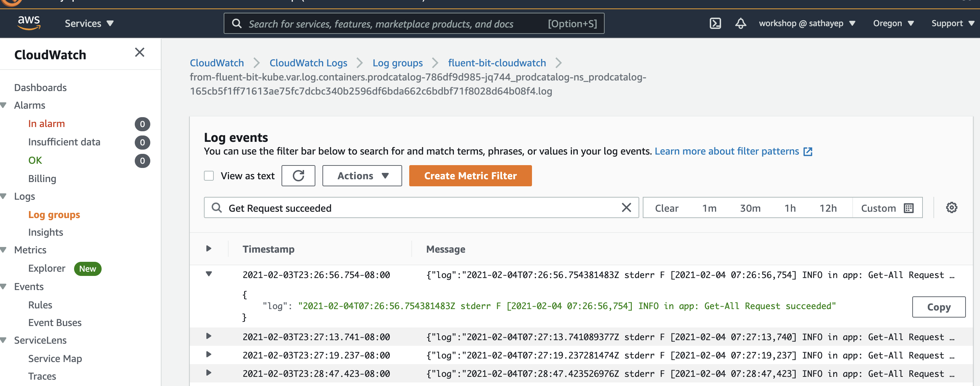Select the 1h time range
This screenshot has width=980, height=386.
pos(790,208)
